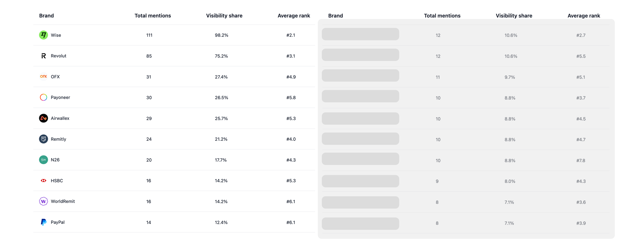Viewport: 644px width, 241px height.
Task: Open the WorldRemit brand name link
Action: pyautogui.click(x=63, y=201)
